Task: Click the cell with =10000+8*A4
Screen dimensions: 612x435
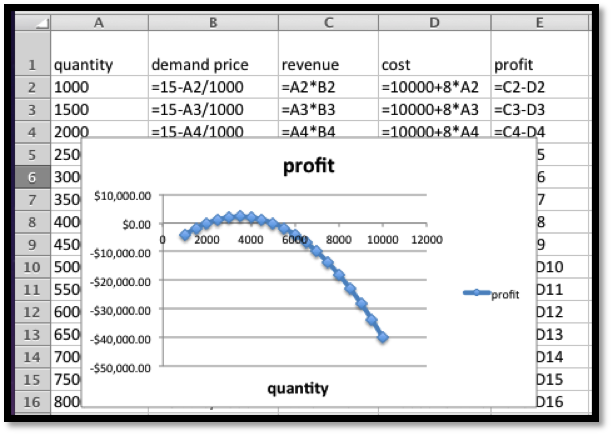Action: point(432,131)
